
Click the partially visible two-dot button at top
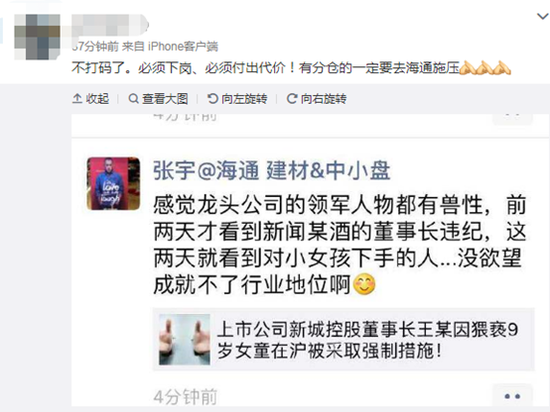click(x=512, y=118)
